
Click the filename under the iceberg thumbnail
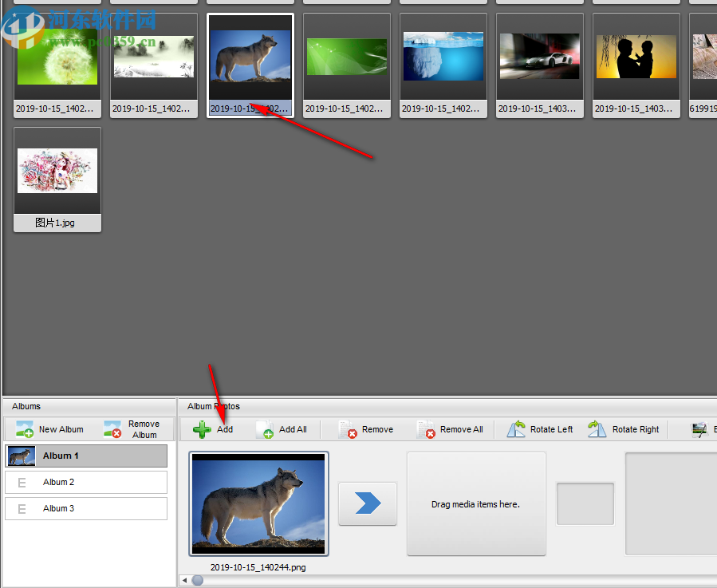pyautogui.click(x=440, y=109)
